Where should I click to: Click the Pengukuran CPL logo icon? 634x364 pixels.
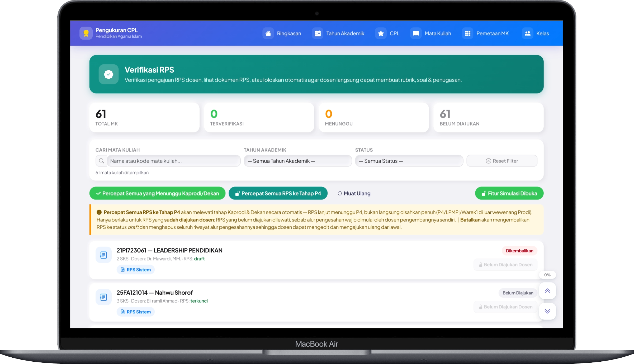[x=86, y=33]
